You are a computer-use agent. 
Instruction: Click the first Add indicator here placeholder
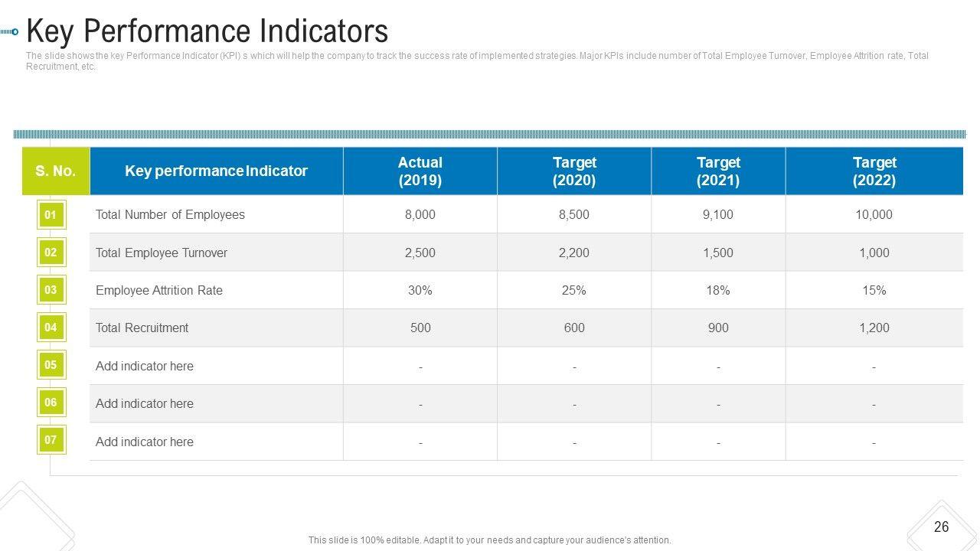pos(145,367)
